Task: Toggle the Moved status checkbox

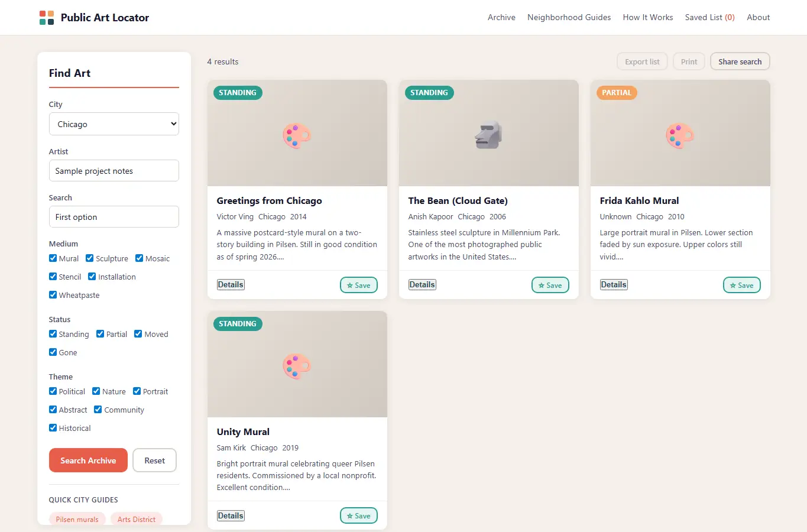Action: click(138, 334)
